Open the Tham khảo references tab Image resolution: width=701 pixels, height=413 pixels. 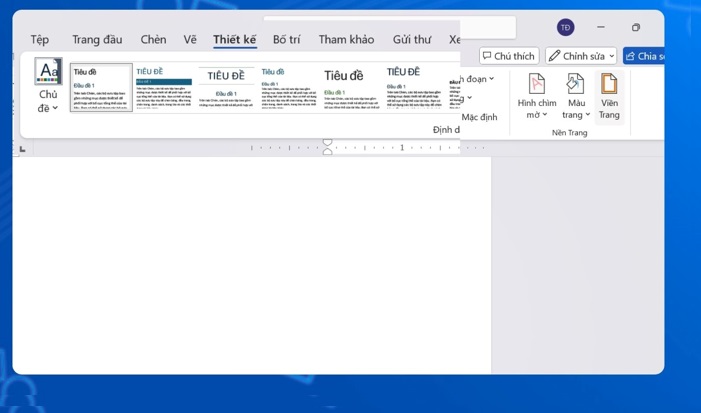pos(346,40)
